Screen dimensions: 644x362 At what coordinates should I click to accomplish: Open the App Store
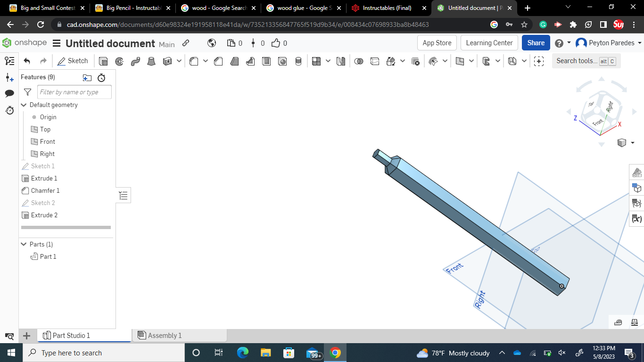[x=437, y=43]
